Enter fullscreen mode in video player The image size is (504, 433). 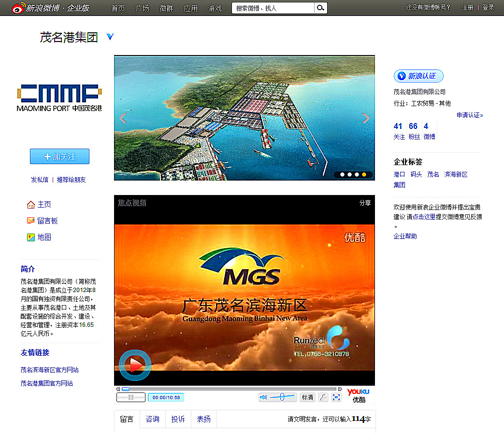[x=336, y=397]
